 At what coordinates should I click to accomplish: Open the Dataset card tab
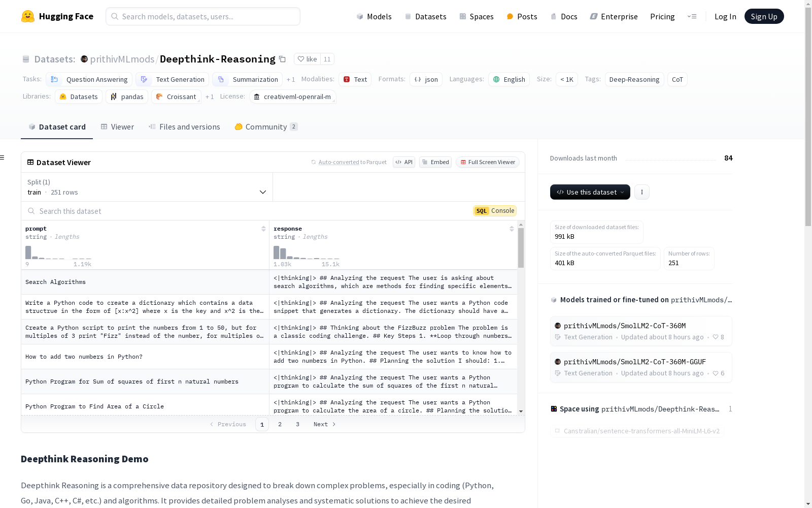tap(57, 127)
